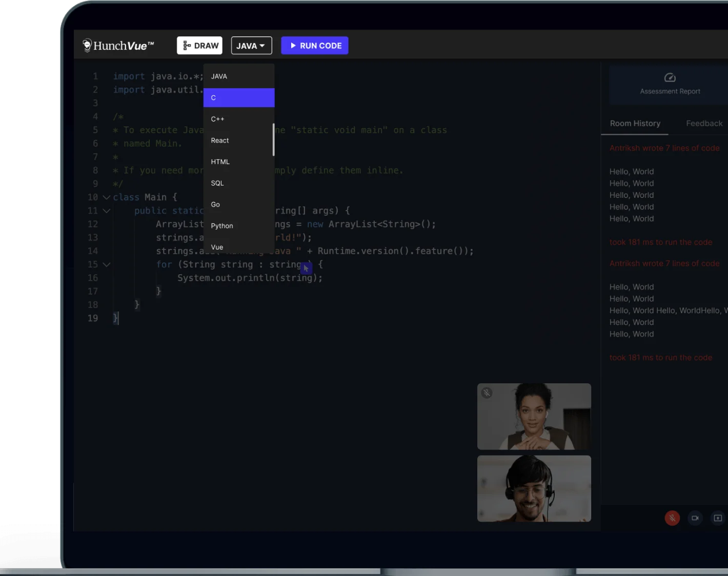The height and width of the screenshot is (576, 728).
Task: Collapse the for loop at line 15
Action: 106,264
